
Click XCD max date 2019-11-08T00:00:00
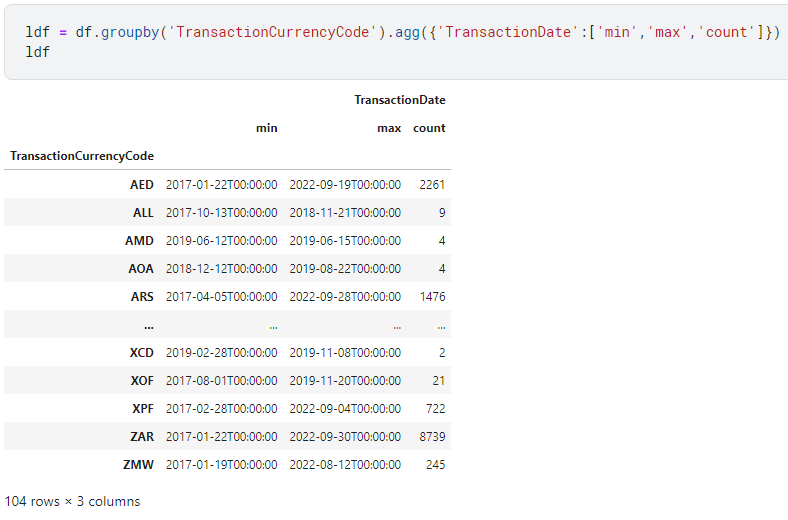coord(345,353)
